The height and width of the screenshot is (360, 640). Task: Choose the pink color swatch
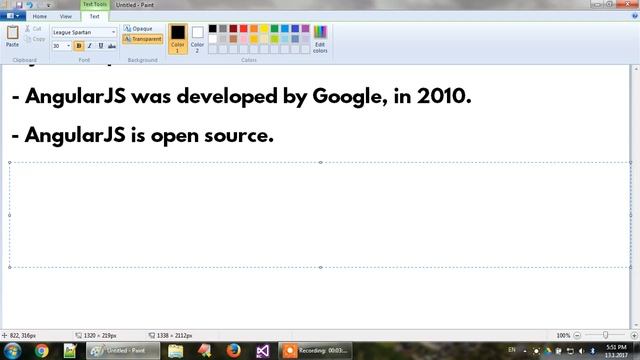[x=244, y=39]
